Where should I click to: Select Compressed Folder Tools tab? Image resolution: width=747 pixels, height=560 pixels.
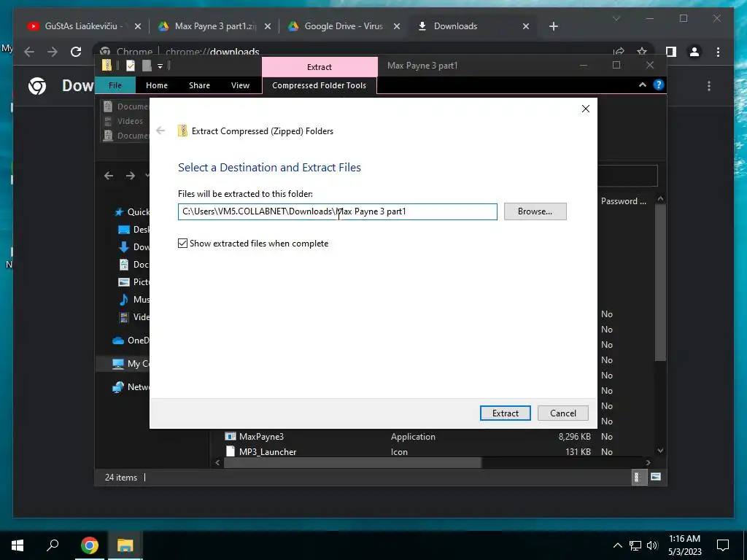pyautogui.click(x=320, y=85)
